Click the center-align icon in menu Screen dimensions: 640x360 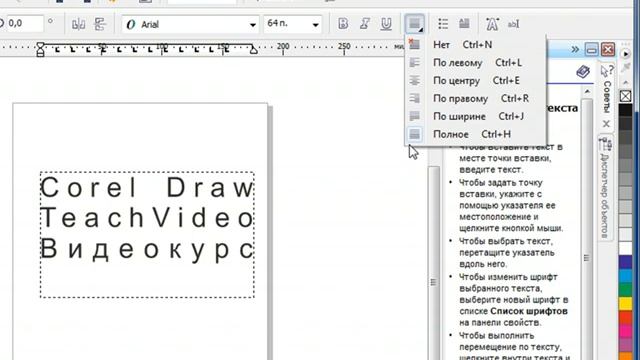(414, 80)
